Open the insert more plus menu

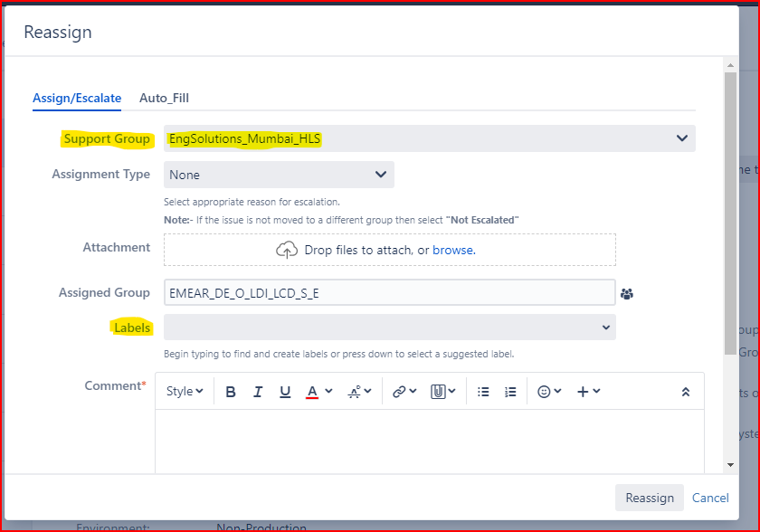pyautogui.click(x=588, y=392)
